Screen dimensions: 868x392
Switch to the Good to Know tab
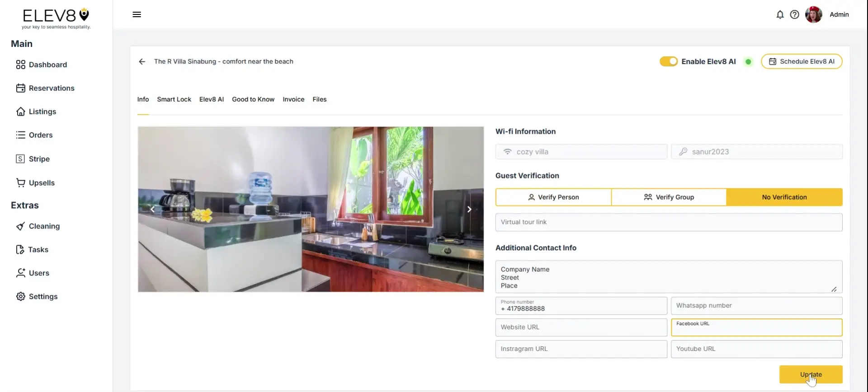click(x=253, y=99)
